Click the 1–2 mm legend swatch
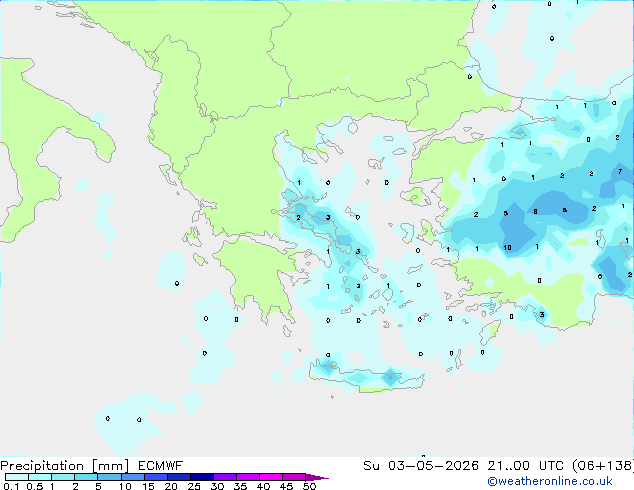Image resolution: width=634 pixels, height=490 pixels. 63,477
